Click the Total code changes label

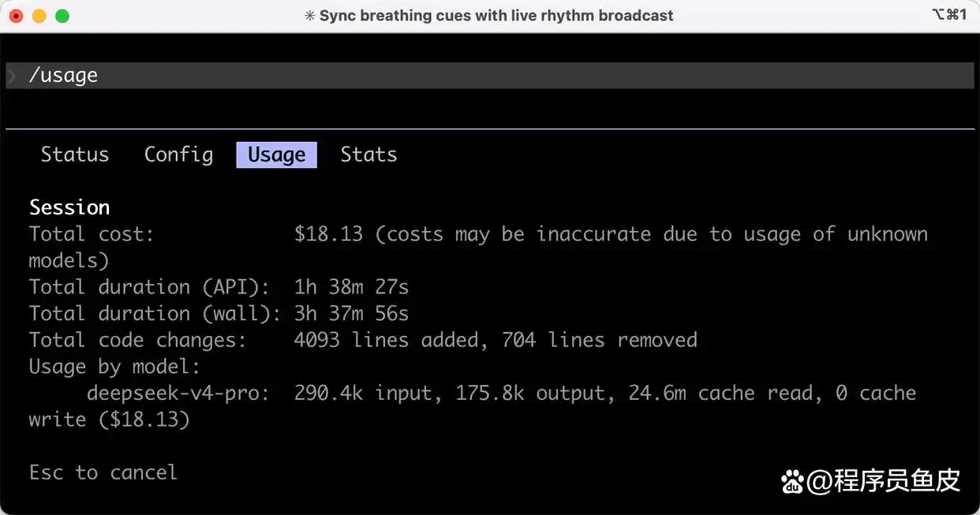(x=138, y=340)
